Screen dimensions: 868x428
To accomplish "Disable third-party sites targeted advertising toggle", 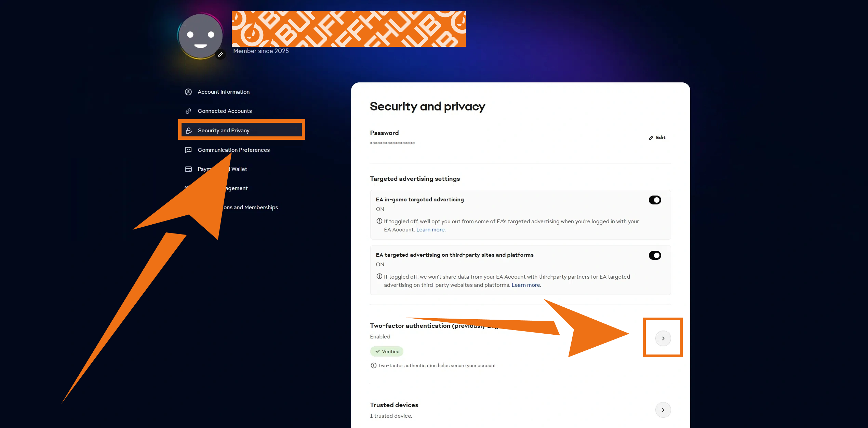I will click(655, 255).
